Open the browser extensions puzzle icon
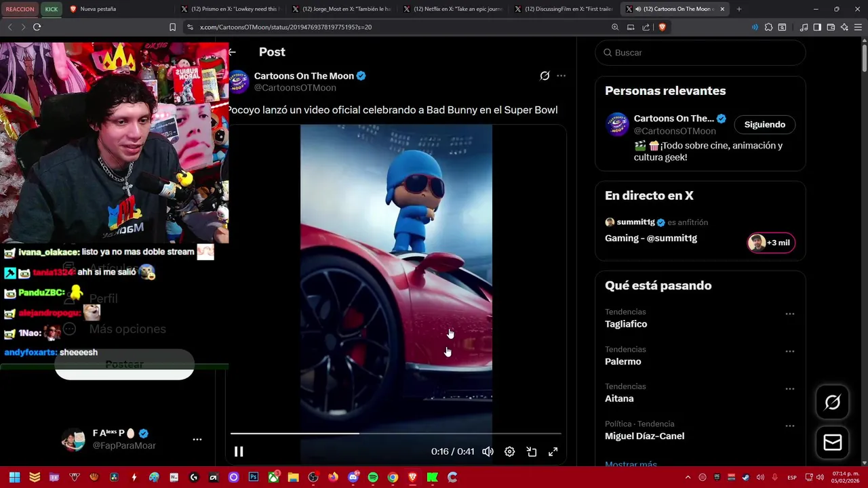This screenshot has height=488, width=868. tap(768, 27)
